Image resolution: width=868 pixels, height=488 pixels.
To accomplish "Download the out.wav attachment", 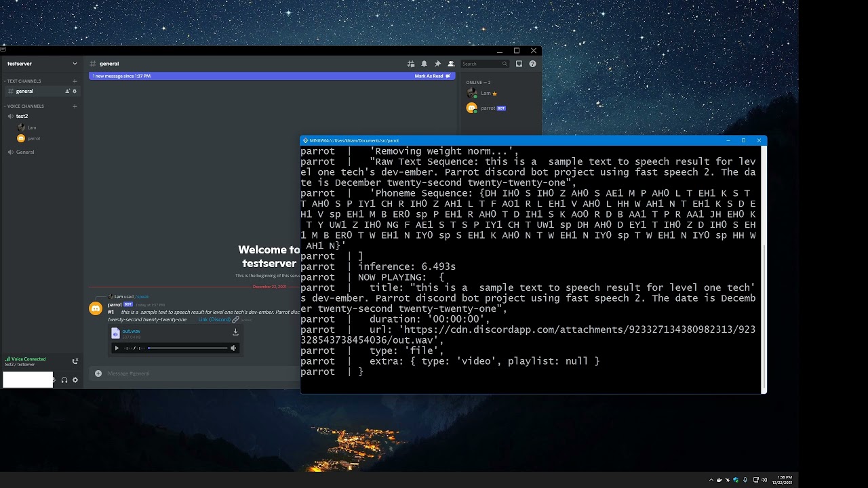I will 235,332.
